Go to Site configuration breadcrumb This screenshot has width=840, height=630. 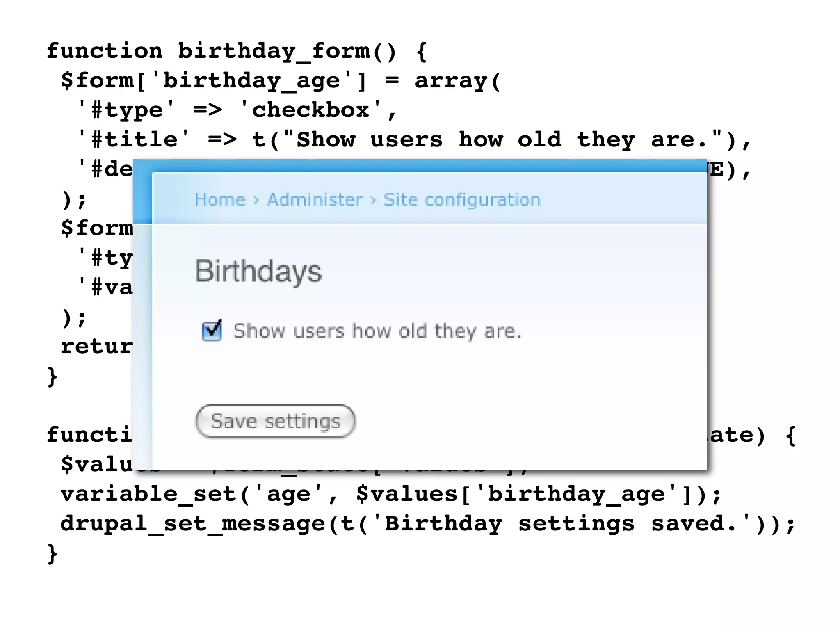point(462,200)
